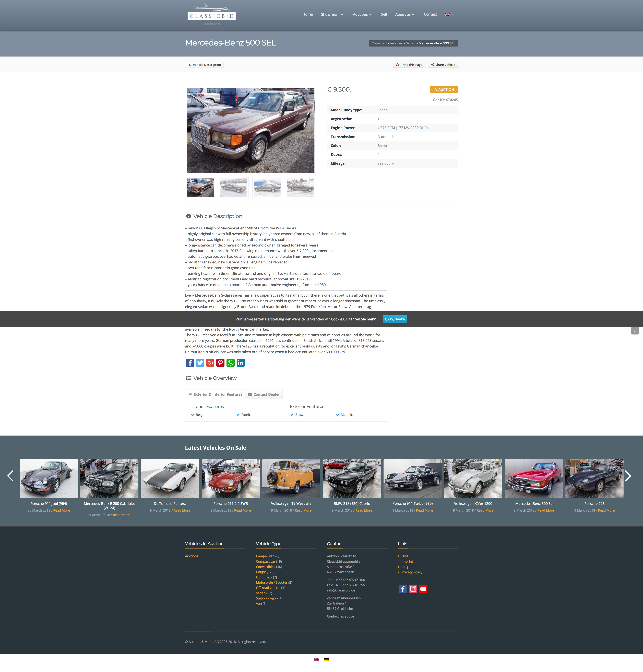Click Coupe footer link

(261, 572)
